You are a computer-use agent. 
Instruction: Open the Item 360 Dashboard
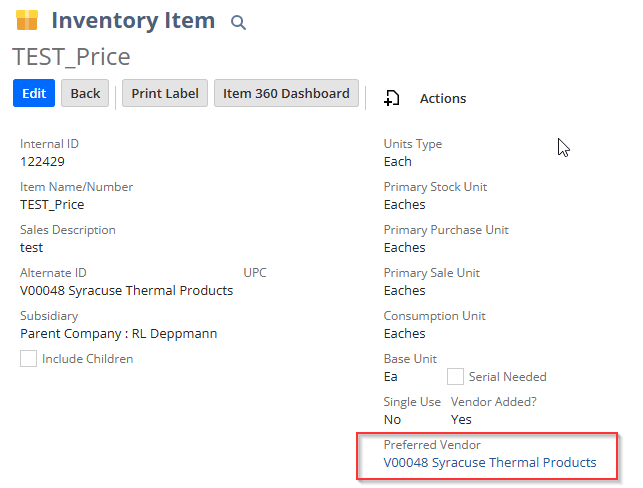click(x=286, y=93)
